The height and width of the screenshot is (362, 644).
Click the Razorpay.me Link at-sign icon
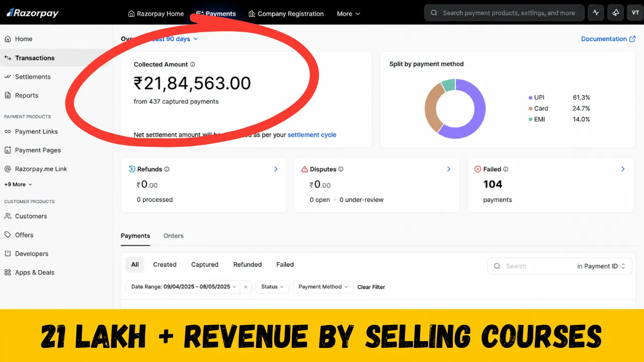click(8, 169)
